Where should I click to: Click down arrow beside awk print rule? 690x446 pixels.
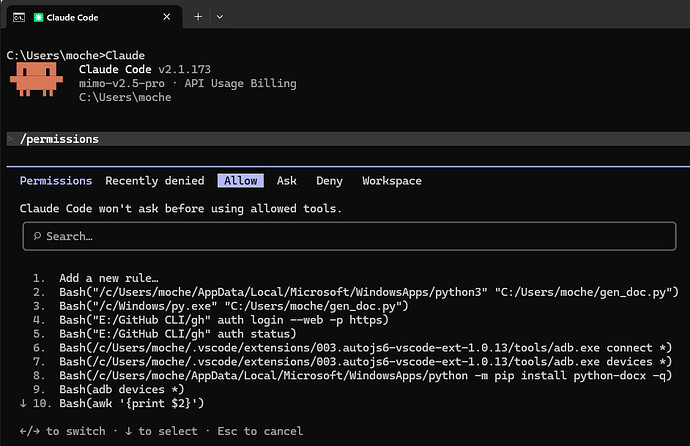[x=23, y=403]
